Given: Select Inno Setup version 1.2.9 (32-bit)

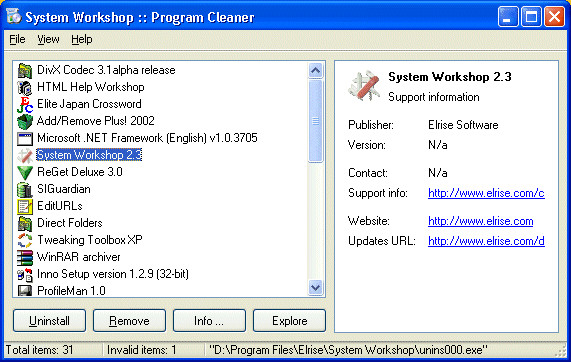Looking at the screenshot, I should [x=113, y=274].
